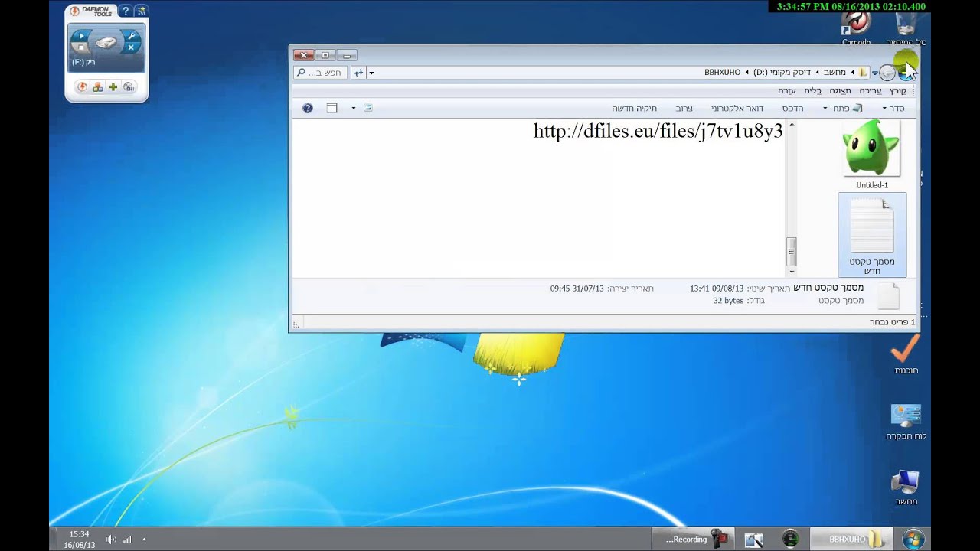Click the DAEMON Tools stop/unmount button
Viewport: 980px width, 551px height.
pos(81,47)
